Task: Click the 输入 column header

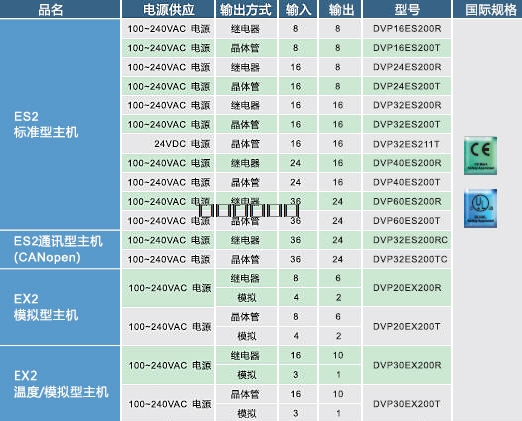Action: [x=298, y=10]
